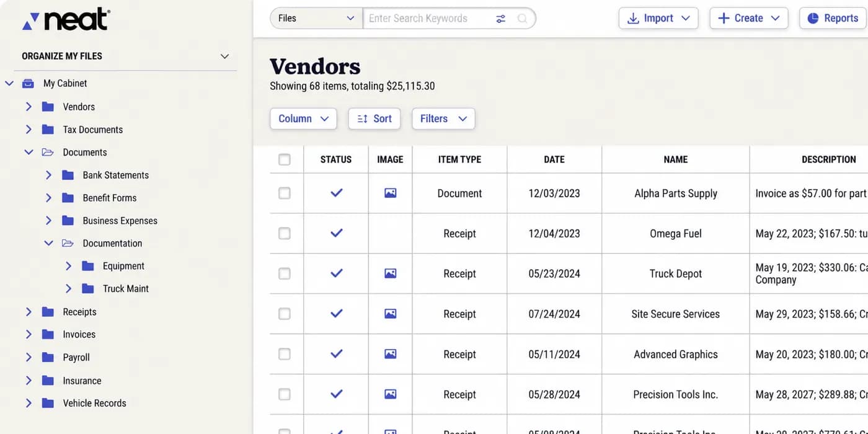Select the Precision Tools Inc. 05/28/2024 checkbox

click(x=285, y=394)
